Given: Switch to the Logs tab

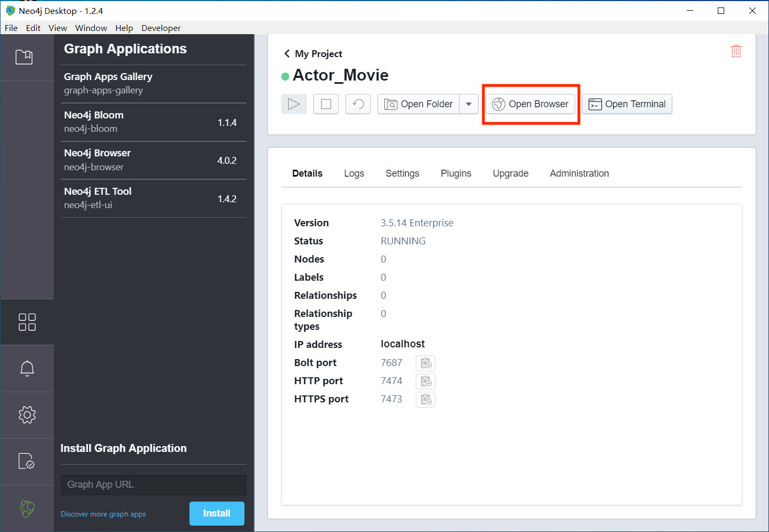Looking at the screenshot, I should pos(354,173).
